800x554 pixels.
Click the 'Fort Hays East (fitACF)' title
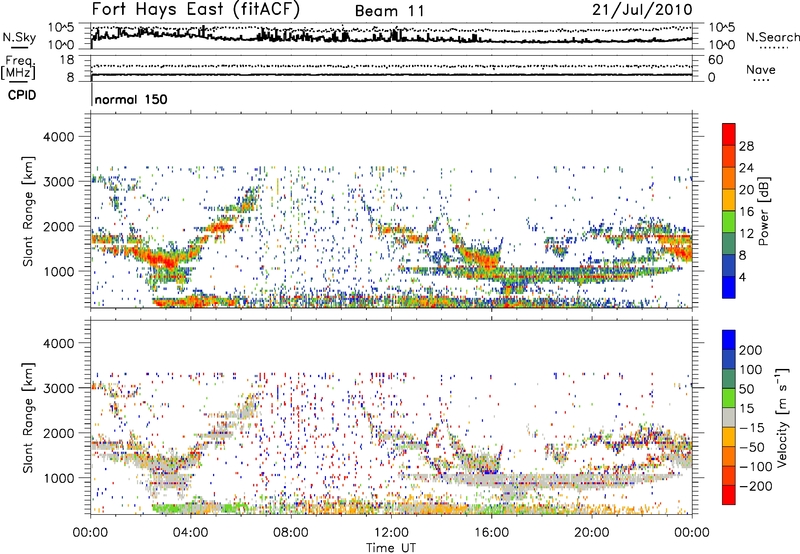195,9
